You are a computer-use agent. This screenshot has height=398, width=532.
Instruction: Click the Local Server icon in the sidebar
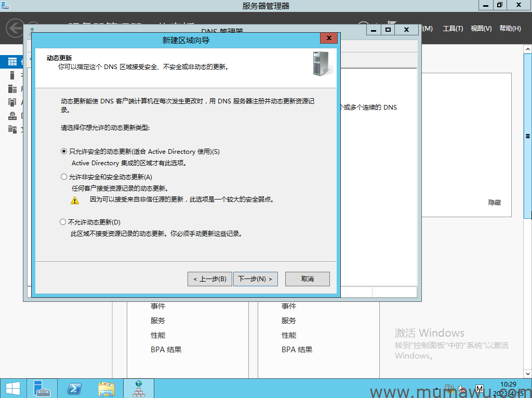tap(12, 75)
